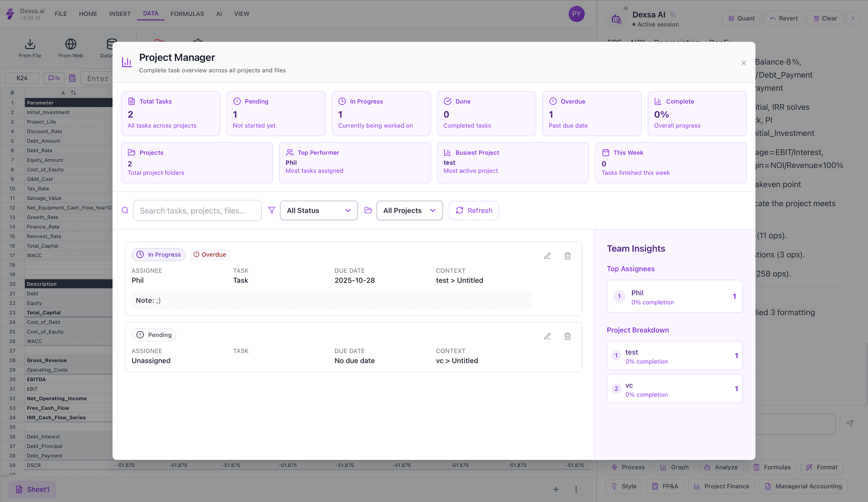
Task: Click the Refresh button
Action: pos(474,211)
